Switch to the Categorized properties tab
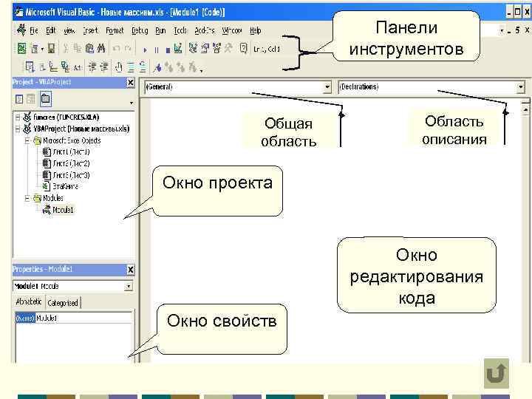The width and height of the screenshot is (532, 399). [63, 303]
